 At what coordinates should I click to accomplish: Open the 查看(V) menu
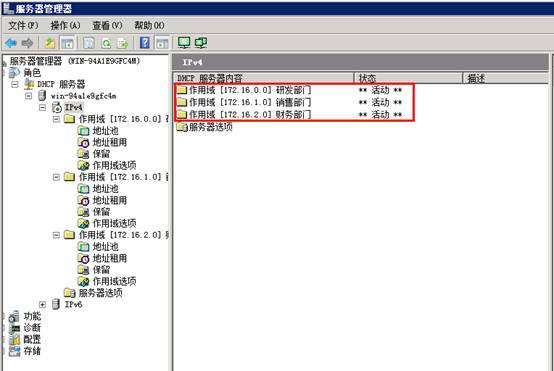pos(107,25)
